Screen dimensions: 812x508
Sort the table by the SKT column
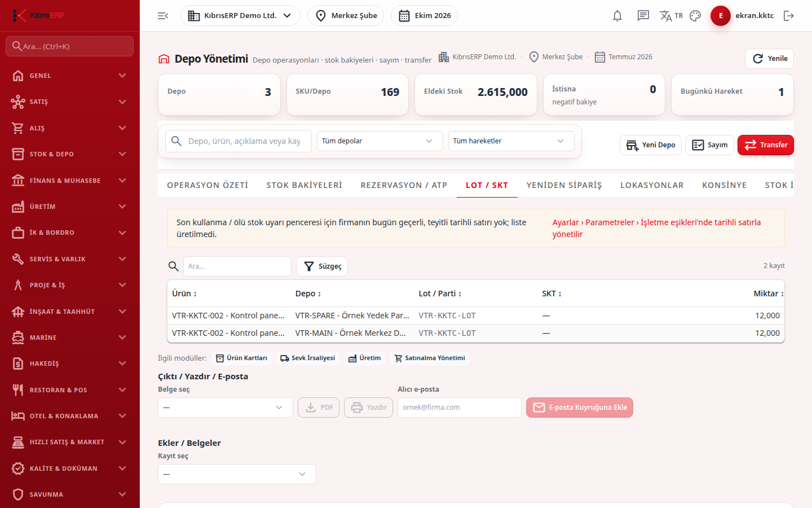[551, 294]
